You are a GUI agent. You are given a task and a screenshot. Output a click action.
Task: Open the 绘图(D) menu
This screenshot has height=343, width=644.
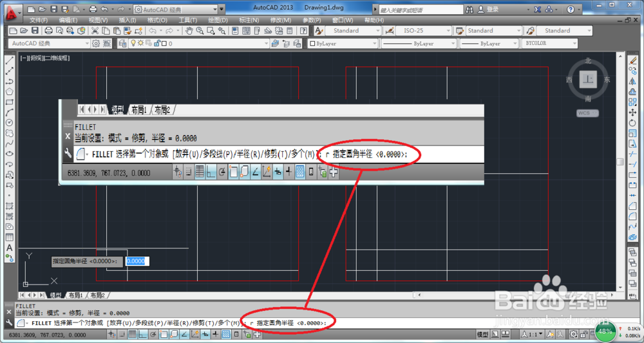pyautogui.click(x=218, y=20)
